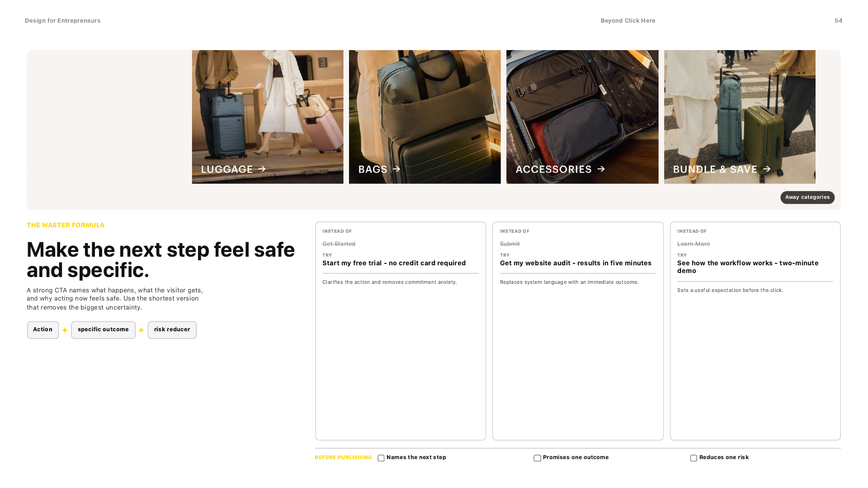Tick the 'Promises one outcome' checkbox
Viewport: 868px width, 488px height.
pos(537,458)
